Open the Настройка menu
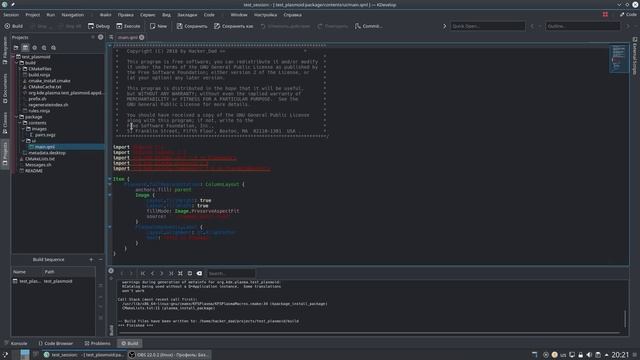This screenshot has width=640, height=360. (265, 15)
